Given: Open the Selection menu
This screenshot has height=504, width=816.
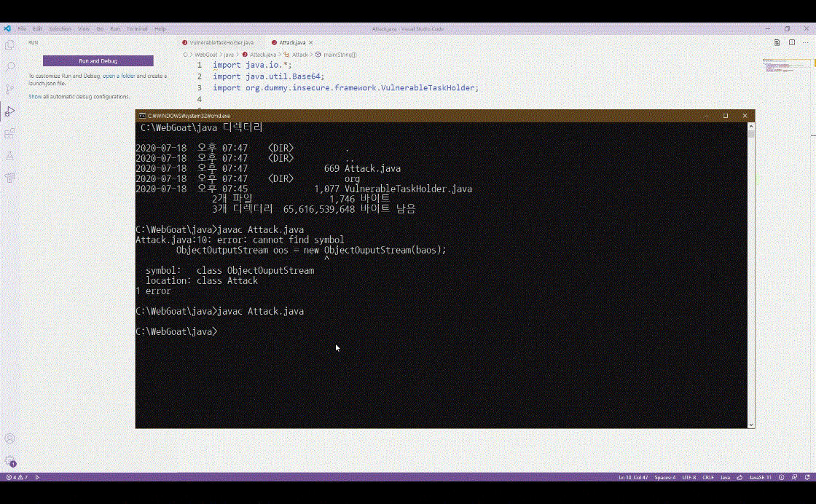Looking at the screenshot, I should coord(60,28).
